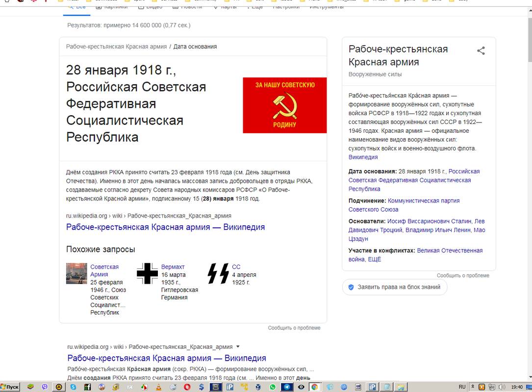Image resolution: width=532 pixels, height=392 pixels.
Task: Click the orange media player tray icon
Action: (x=481, y=387)
